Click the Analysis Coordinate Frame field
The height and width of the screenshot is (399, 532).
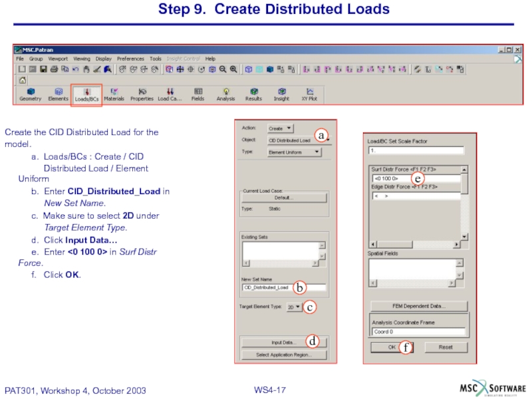click(419, 331)
